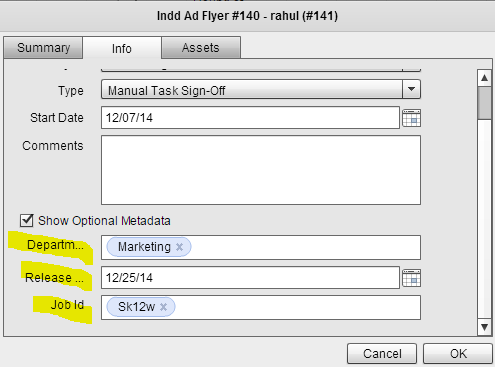Click the Release date field showing 12/25/14
Screen dimensions: 495x367
click(x=250, y=278)
